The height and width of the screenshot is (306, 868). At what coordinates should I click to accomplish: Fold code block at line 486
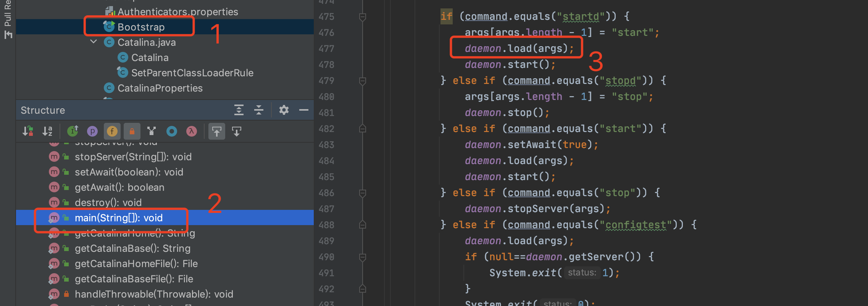(x=363, y=193)
